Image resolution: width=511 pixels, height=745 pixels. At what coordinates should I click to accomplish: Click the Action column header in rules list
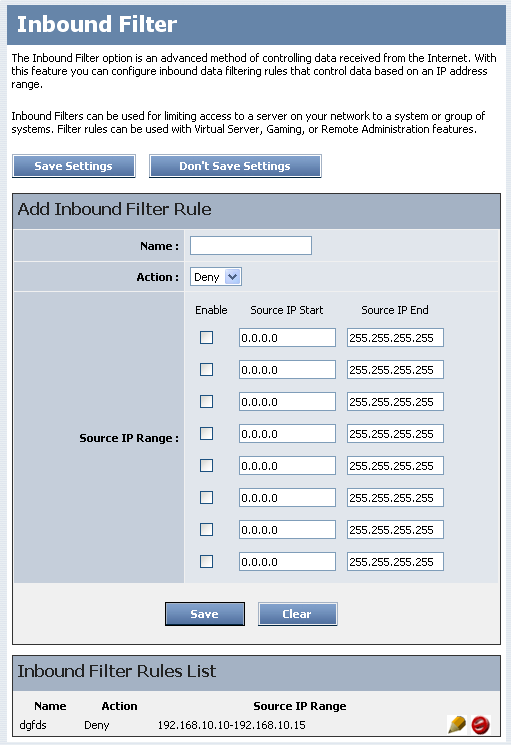tap(119, 706)
